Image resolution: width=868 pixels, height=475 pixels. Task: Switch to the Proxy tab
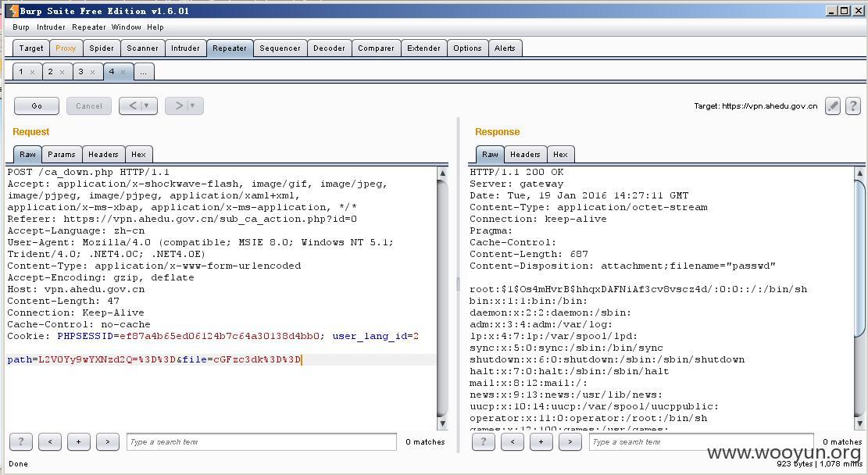pos(66,48)
